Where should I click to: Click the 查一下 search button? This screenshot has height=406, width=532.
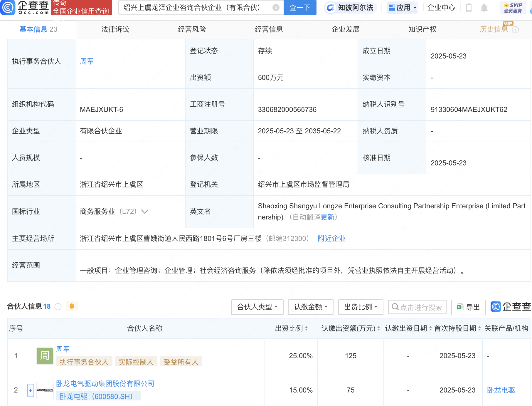pos(300,8)
